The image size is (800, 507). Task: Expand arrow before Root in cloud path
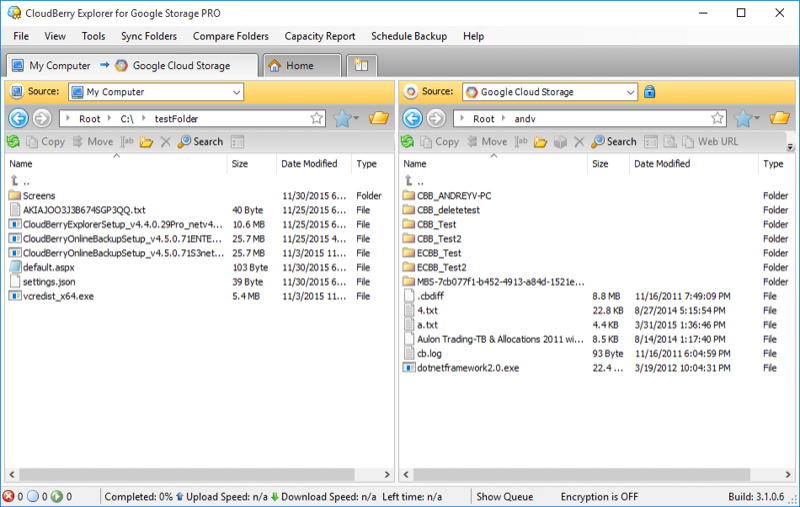pyautogui.click(x=462, y=118)
